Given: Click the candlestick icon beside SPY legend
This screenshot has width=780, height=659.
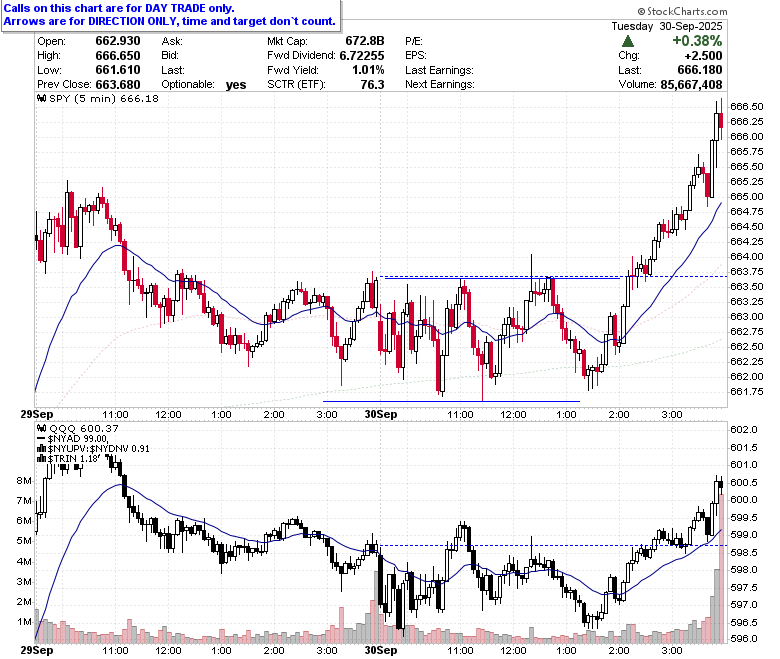Looking at the screenshot, I should tap(42, 98).
